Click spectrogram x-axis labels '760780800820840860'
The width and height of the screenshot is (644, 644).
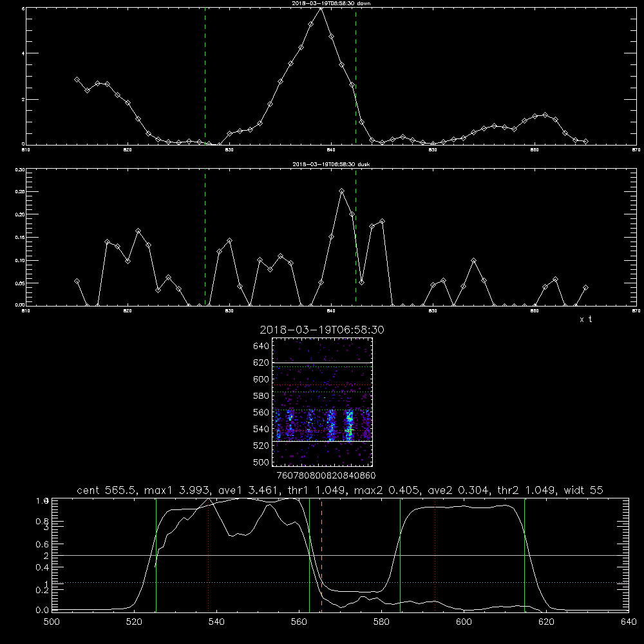coord(326,475)
